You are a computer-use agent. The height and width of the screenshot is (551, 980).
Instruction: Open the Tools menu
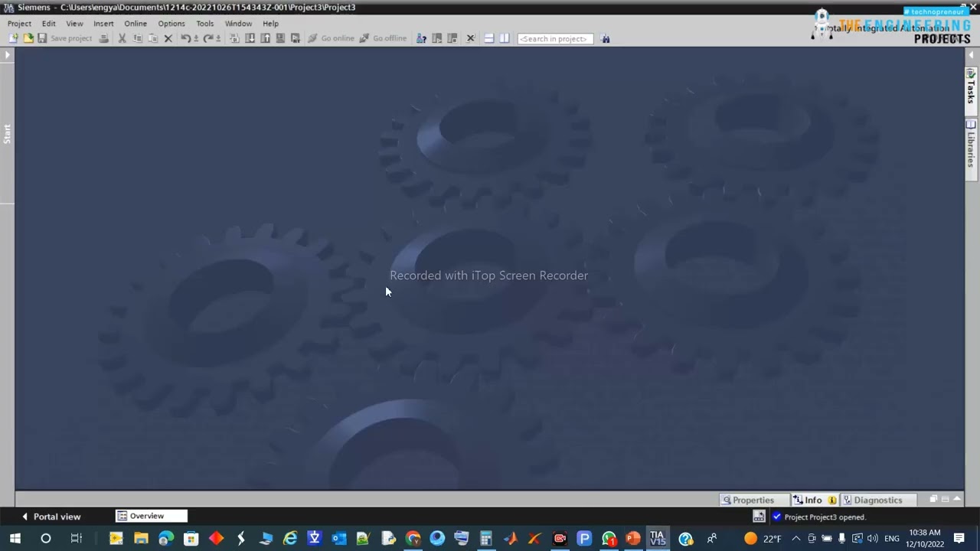[204, 24]
